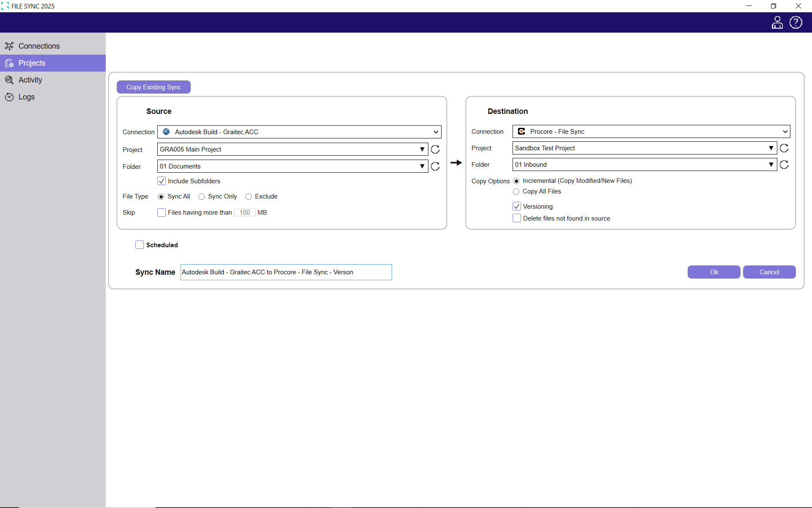Screen dimensions: 812x508
Task: Enable the Scheduled checkbox
Action: [140, 245]
